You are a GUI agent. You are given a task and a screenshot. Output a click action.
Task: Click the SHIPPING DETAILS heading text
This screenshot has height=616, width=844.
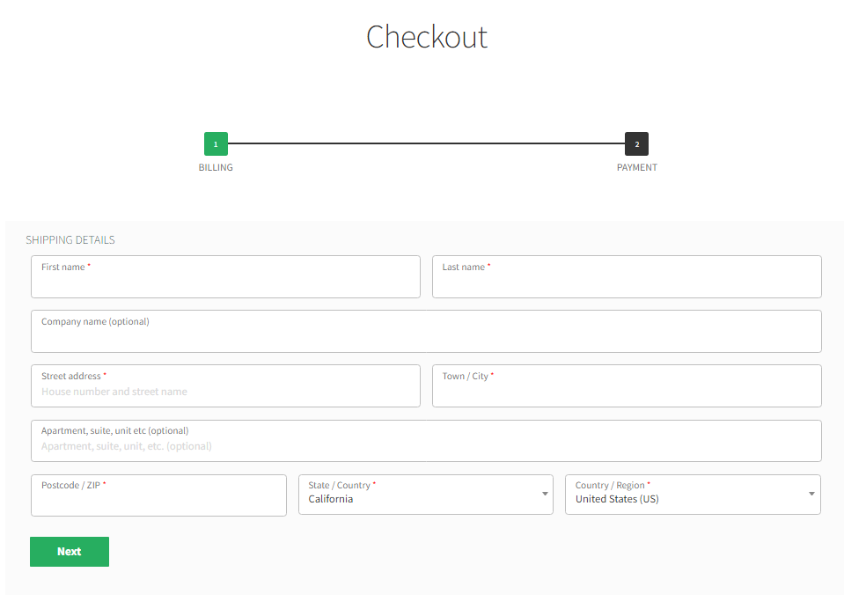(70, 240)
